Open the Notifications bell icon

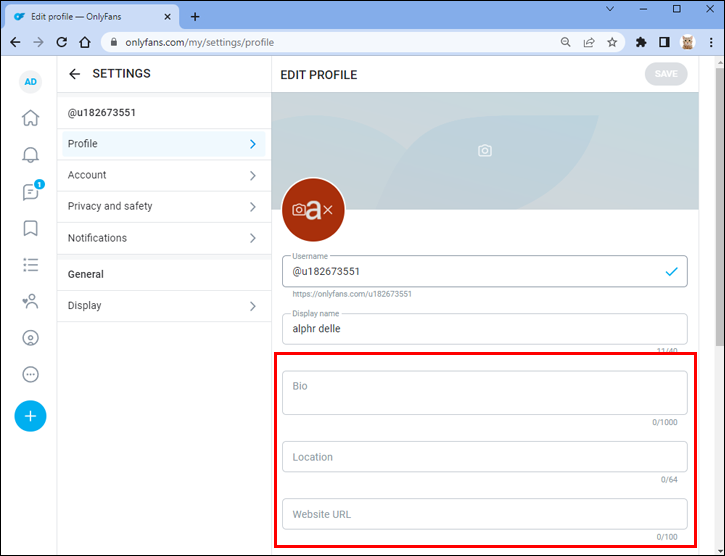coord(31,154)
